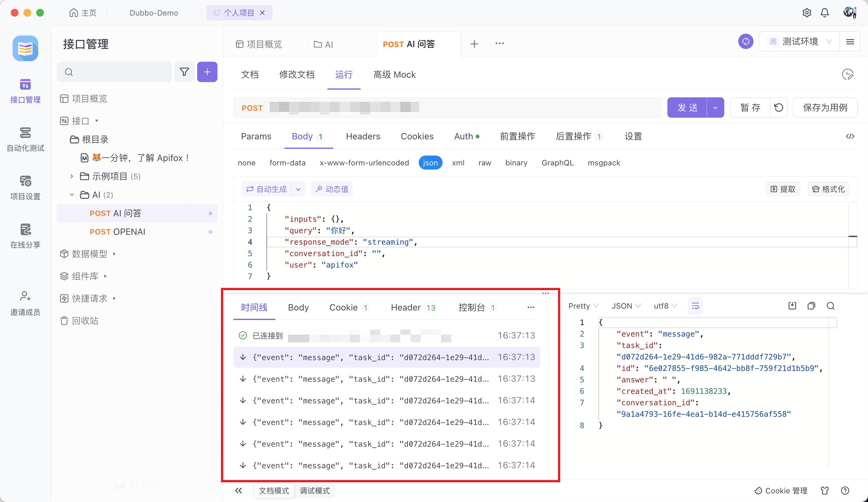Search inside response with magnifier icon
Viewport: 868px width, 502px height.
(x=830, y=306)
